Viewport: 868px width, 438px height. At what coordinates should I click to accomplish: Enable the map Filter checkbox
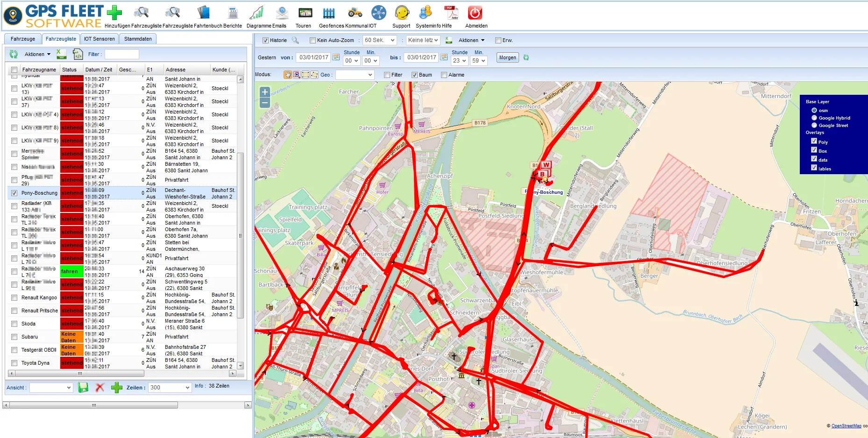[387, 75]
